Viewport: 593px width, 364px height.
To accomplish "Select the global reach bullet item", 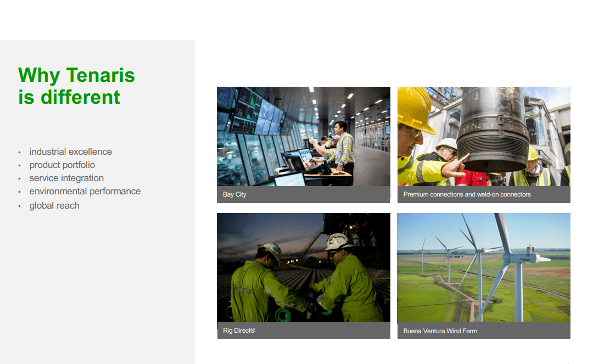I will pyautogui.click(x=54, y=205).
